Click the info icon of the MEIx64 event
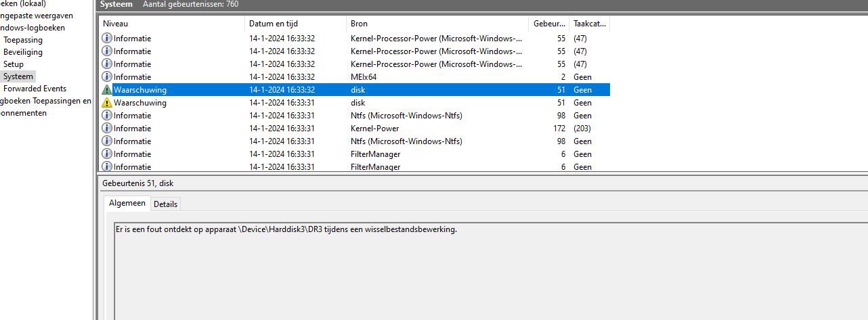This screenshot has width=868, height=320. click(x=106, y=77)
